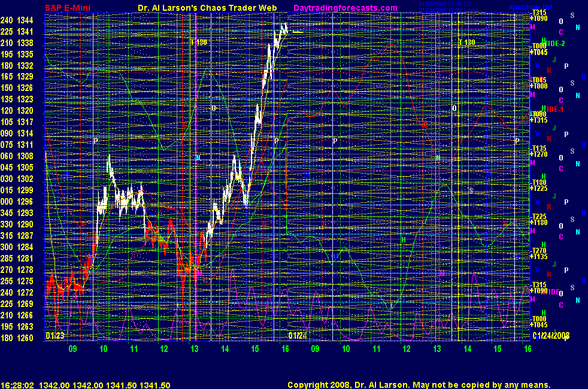Click the 1266 price level label
The height and width of the screenshot is (389, 588).
(25, 315)
